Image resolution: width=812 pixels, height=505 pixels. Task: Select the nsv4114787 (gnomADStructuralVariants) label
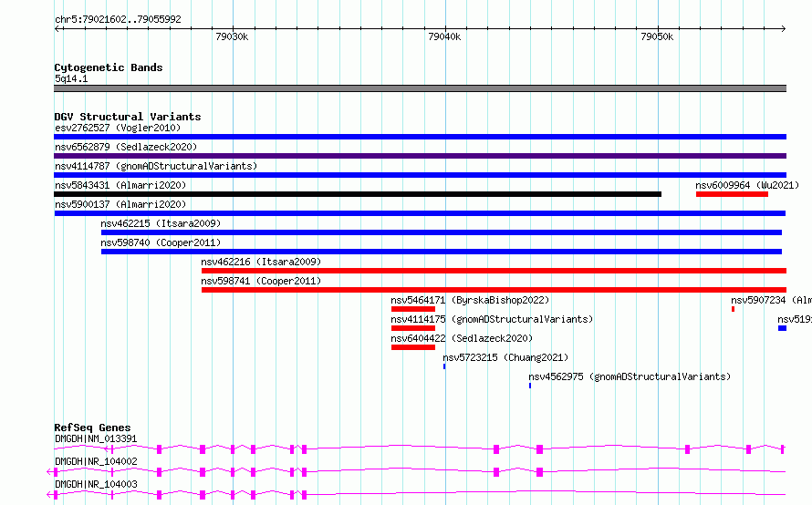pyautogui.click(x=156, y=166)
